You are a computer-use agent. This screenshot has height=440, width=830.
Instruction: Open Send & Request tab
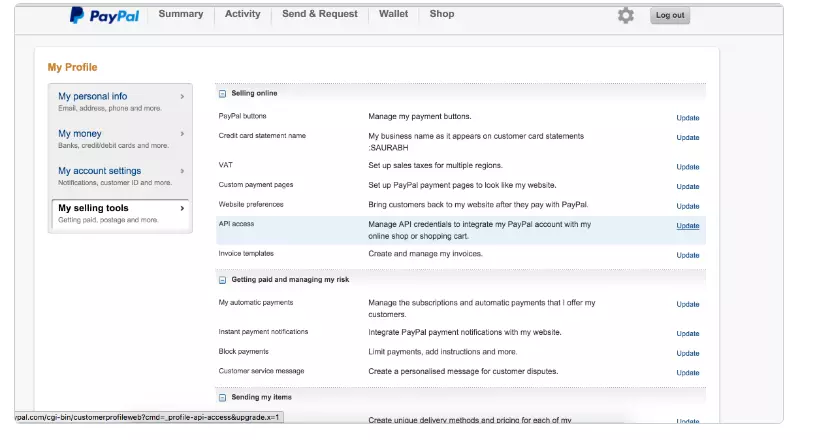tap(320, 14)
